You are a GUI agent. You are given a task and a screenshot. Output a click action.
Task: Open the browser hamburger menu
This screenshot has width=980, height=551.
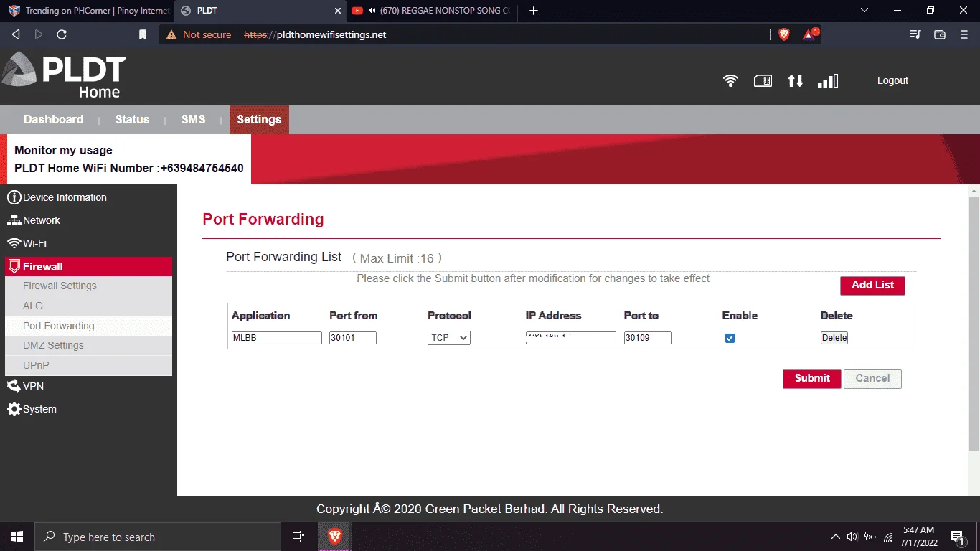click(x=964, y=34)
